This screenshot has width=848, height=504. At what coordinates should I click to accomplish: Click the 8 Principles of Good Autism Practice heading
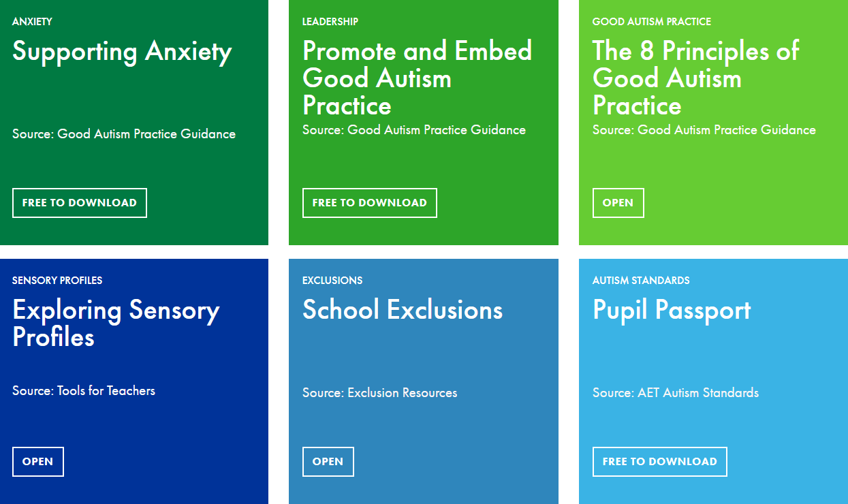pos(695,78)
